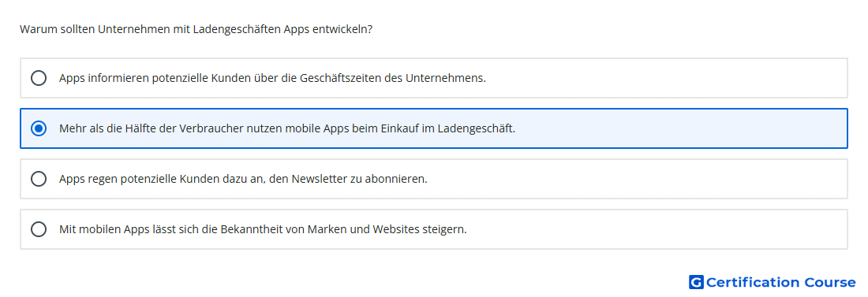
Task: Click the word 'Newsletter' in third answer
Action: (319, 179)
